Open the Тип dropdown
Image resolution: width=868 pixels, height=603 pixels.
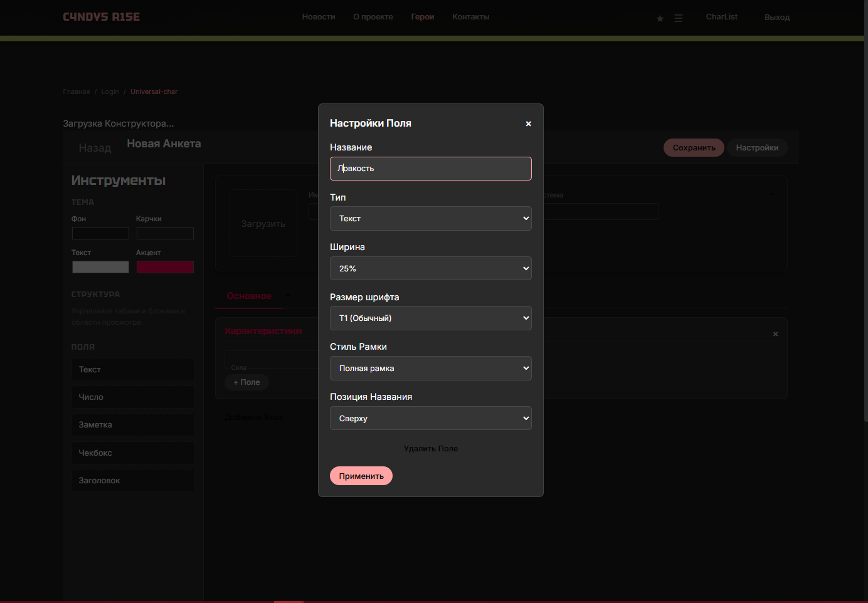click(431, 218)
